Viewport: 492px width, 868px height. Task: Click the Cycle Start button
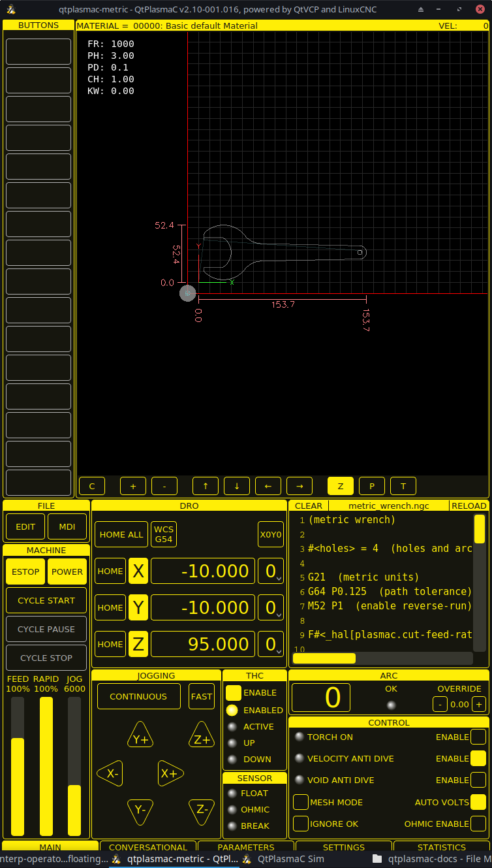(46, 600)
